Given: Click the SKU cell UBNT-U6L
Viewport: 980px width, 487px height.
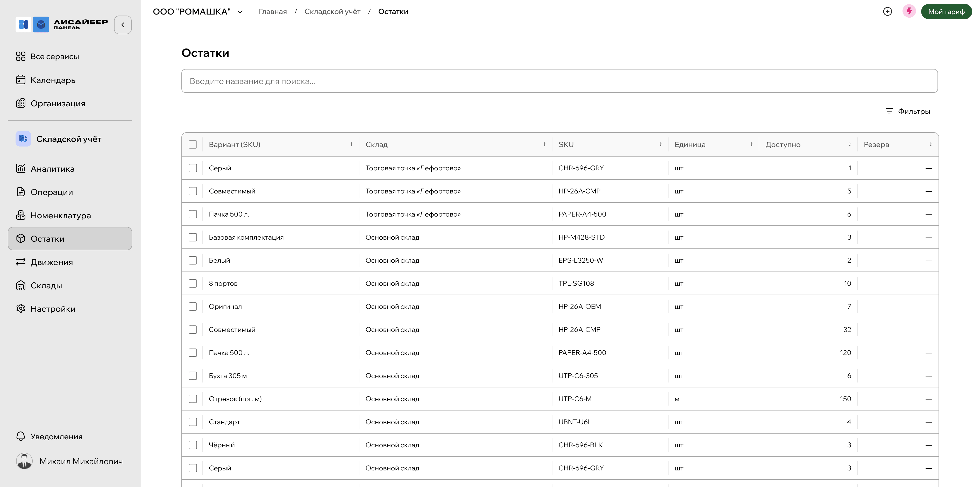Looking at the screenshot, I should pyautogui.click(x=575, y=422).
